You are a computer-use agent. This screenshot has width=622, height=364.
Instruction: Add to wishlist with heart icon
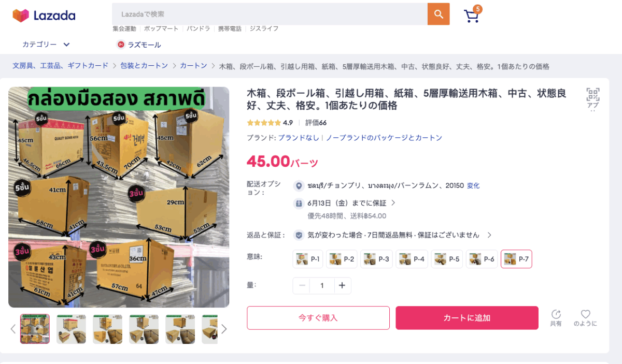point(585,314)
